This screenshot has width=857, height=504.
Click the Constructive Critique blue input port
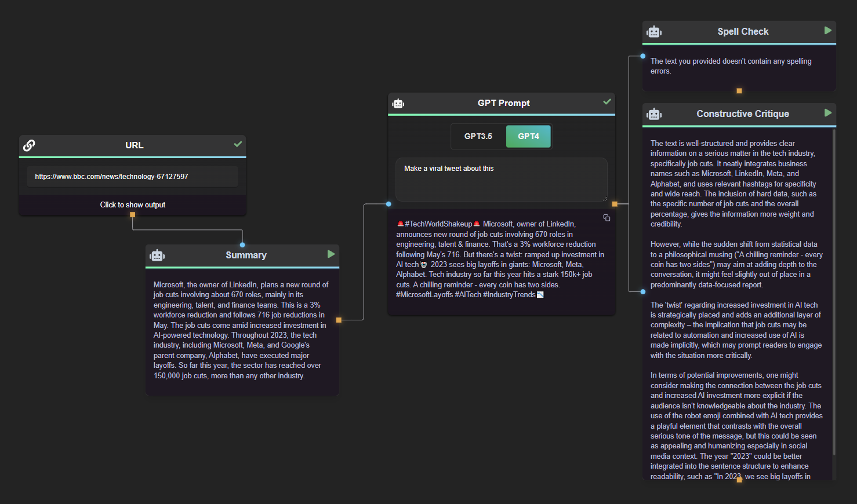[643, 292]
